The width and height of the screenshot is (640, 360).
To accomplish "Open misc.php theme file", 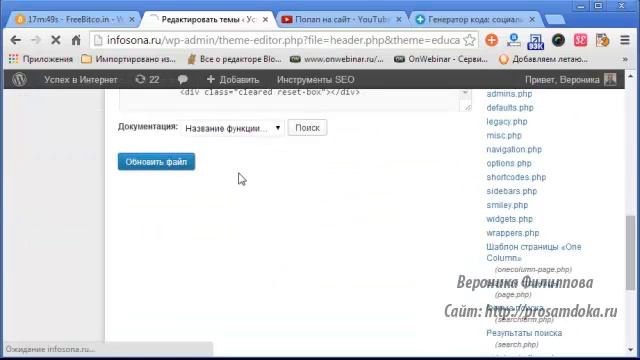I will point(504,136).
